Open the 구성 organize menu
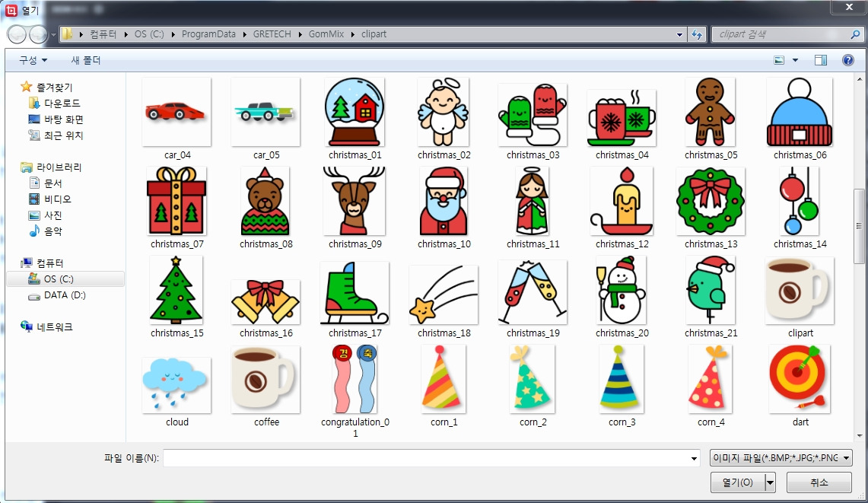This screenshot has height=503, width=868. (x=33, y=60)
